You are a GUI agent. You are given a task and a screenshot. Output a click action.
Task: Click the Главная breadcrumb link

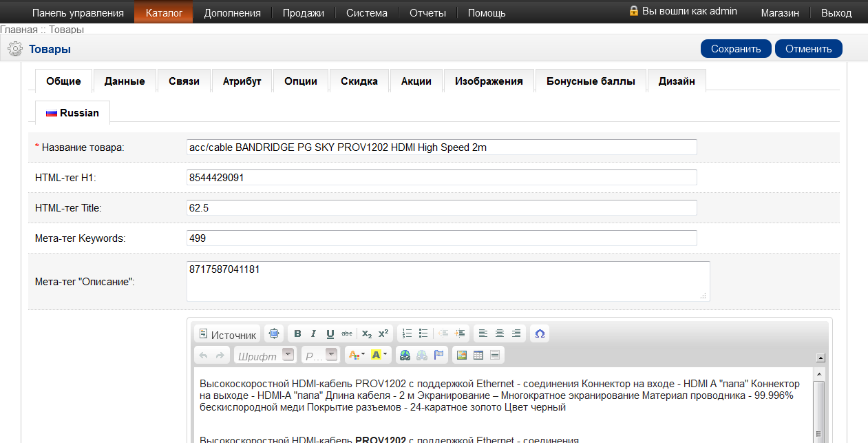pos(19,30)
